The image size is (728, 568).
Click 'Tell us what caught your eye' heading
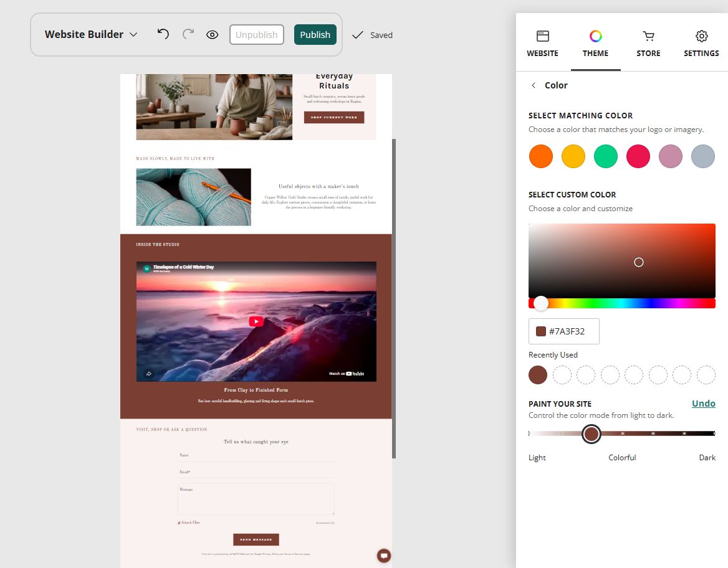pyautogui.click(x=256, y=442)
